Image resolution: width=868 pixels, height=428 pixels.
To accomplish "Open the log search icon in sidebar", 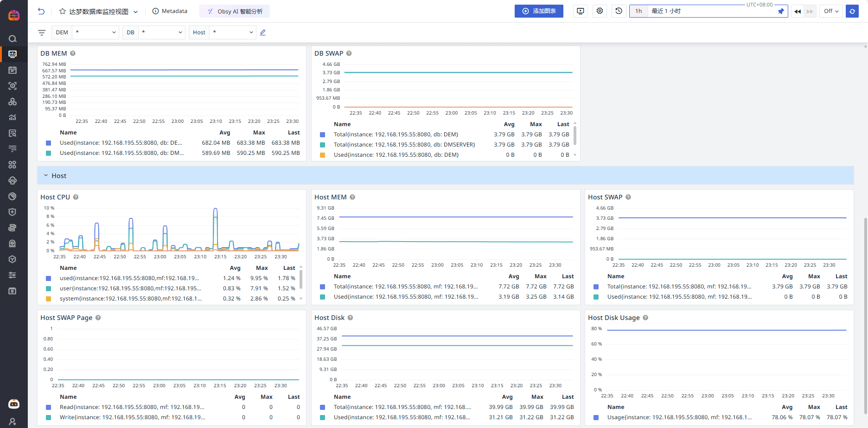I will 13,133.
